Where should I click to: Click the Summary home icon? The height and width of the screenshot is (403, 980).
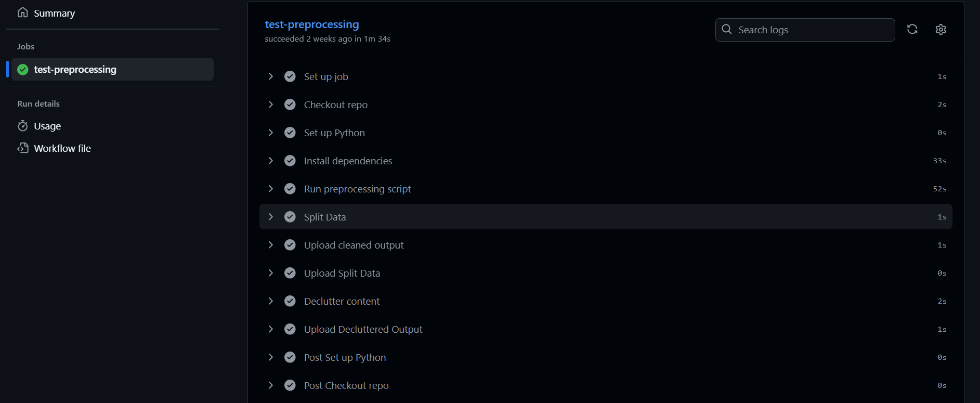pyautogui.click(x=22, y=12)
